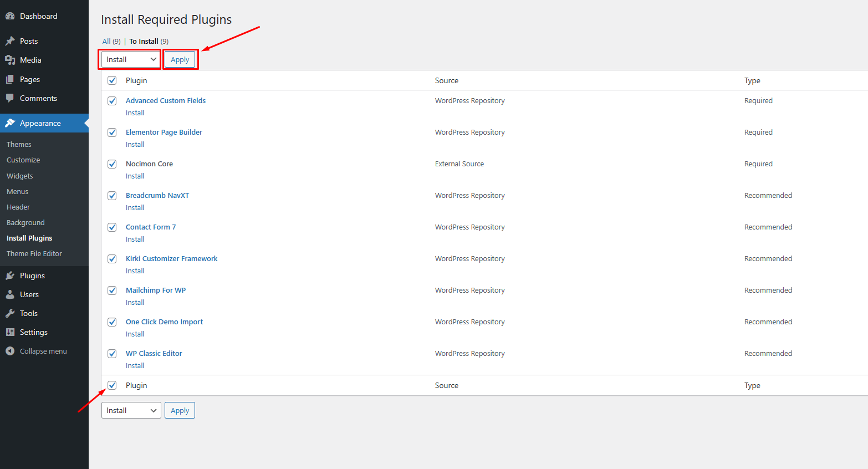Open Mailchimp For WP plugin link
This screenshot has width=868, height=469.
pyautogui.click(x=156, y=290)
